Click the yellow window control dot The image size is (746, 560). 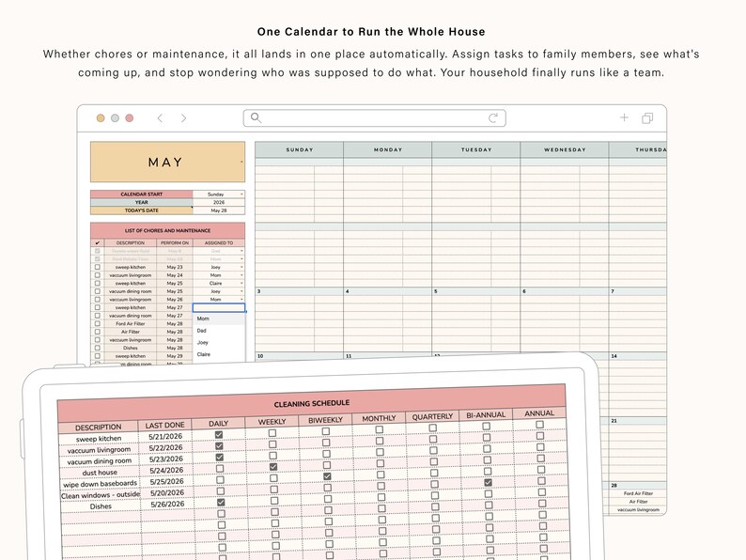point(101,118)
